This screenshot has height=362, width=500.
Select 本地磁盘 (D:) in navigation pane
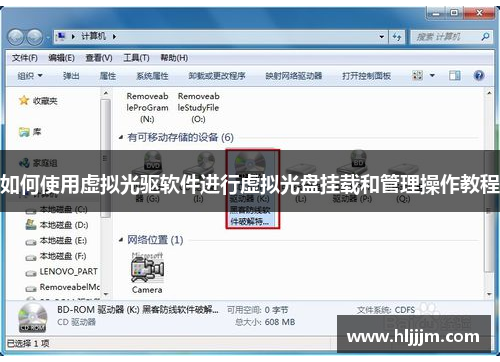[x=64, y=225]
